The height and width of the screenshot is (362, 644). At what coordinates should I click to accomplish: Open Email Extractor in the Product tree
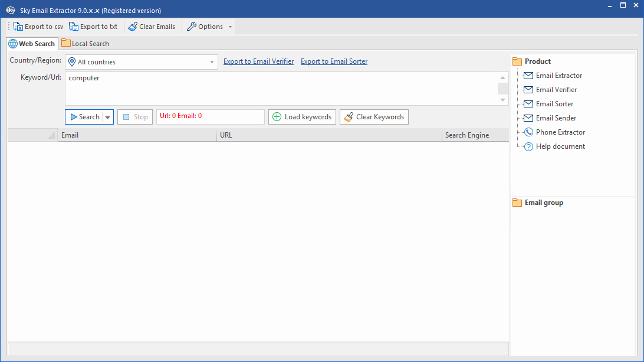[553, 76]
